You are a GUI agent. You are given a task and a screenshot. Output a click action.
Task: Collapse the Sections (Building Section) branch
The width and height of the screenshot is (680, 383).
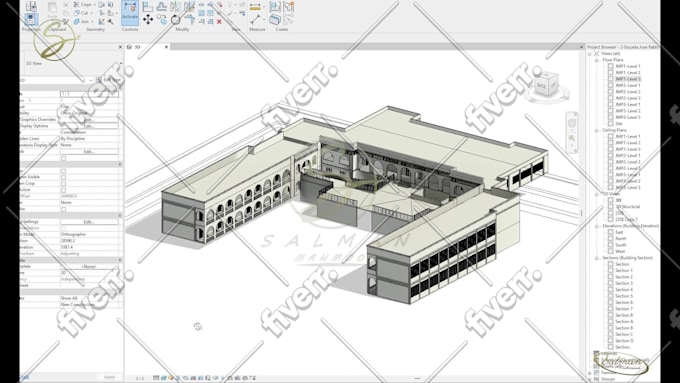click(x=596, y=258)
